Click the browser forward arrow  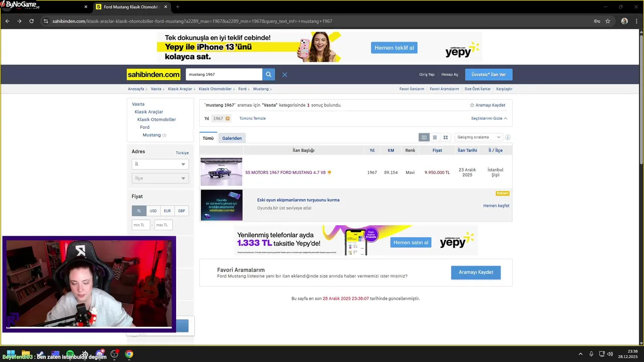point(19,21)
